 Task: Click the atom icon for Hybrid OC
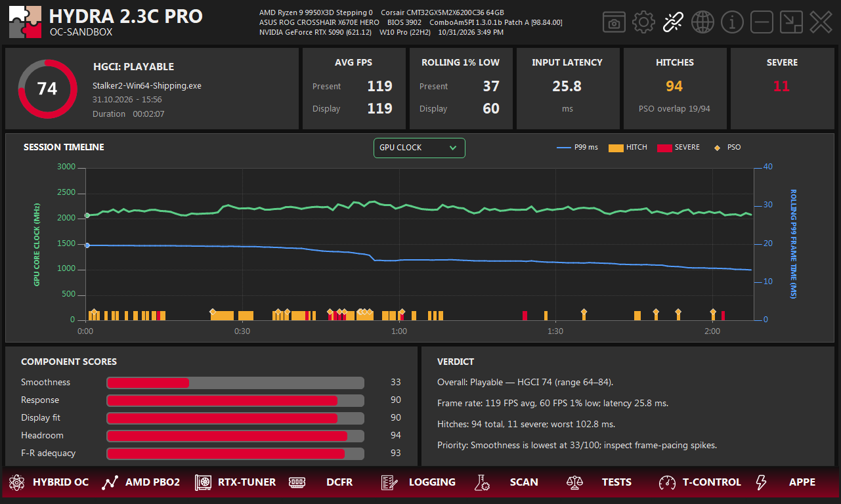click(x=16, y=482)
